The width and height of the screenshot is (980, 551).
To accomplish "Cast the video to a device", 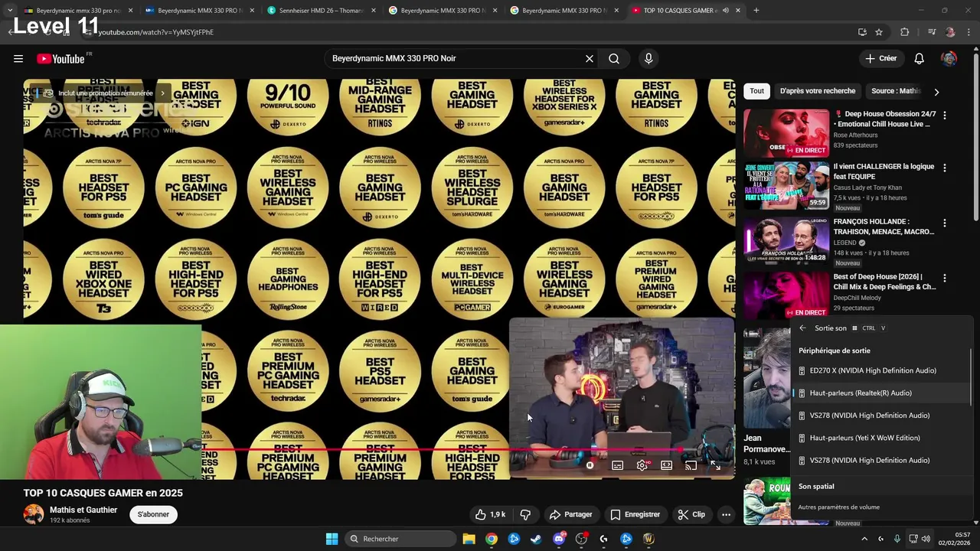I will pos(691,465).
